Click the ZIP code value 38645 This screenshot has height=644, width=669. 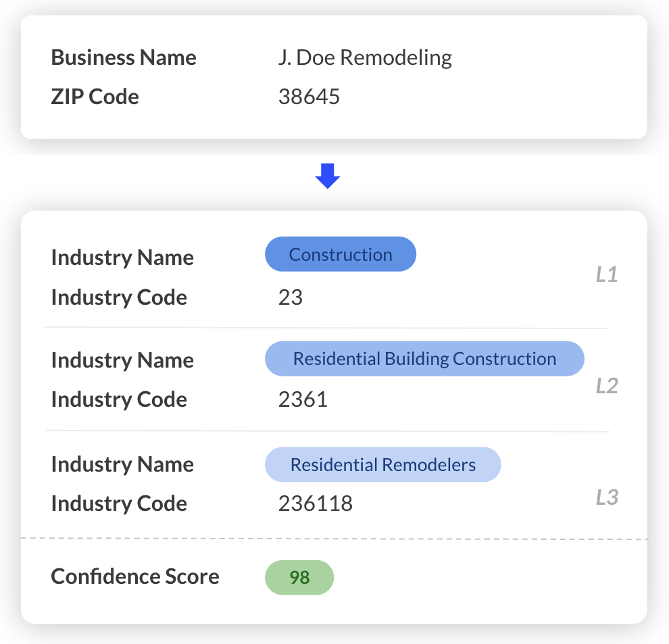pos(309,97)
